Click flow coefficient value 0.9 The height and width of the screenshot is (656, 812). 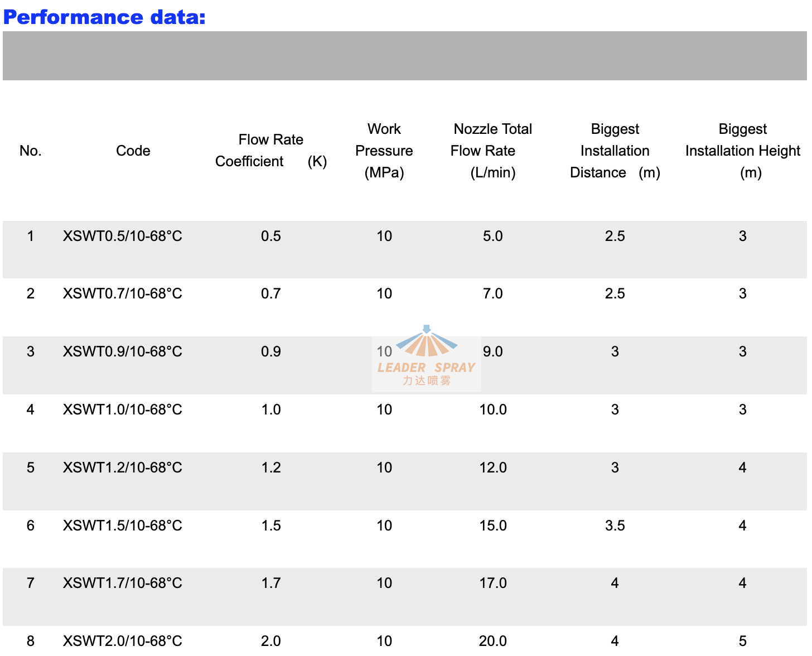click(x=271, y=351)
